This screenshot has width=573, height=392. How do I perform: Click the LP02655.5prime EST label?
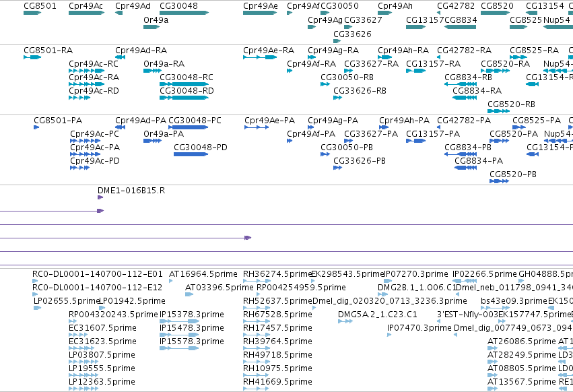coord(67,301)
